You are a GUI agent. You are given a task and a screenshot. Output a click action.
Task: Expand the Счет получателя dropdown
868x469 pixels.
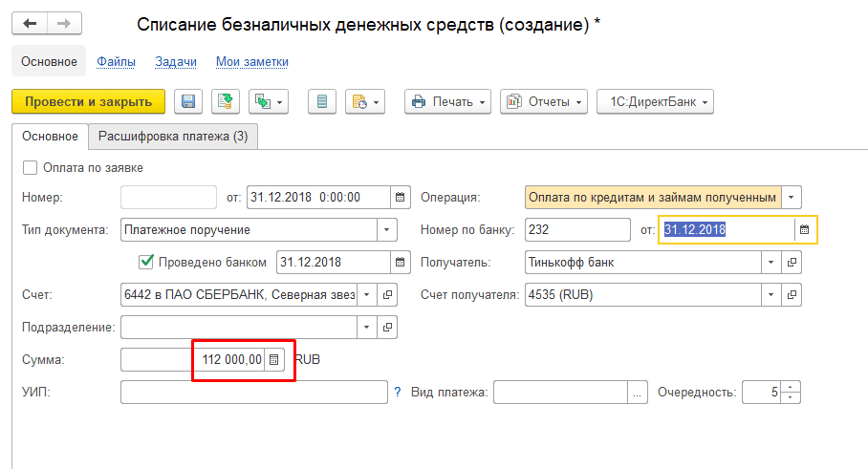tap(770, 295)
